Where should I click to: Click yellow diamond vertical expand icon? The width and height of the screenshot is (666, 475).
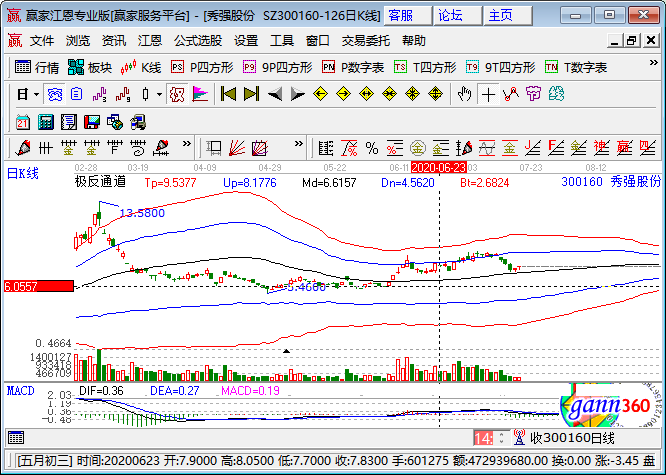(x=435, y=94)
